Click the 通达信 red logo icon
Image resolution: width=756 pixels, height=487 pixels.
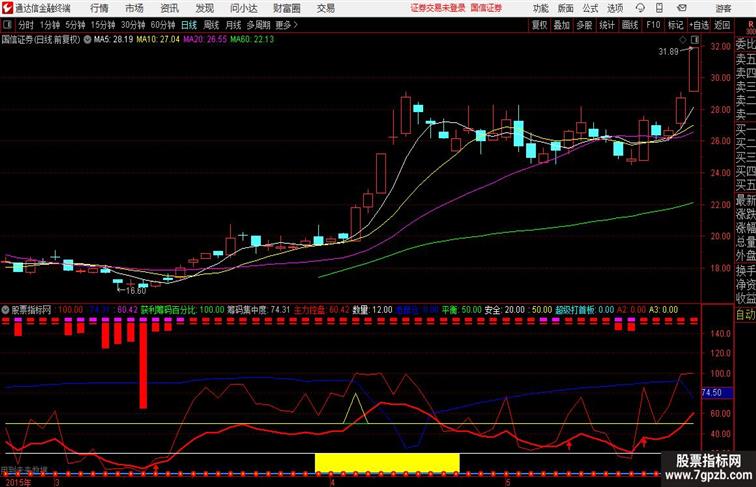click(x=7, y=8)
